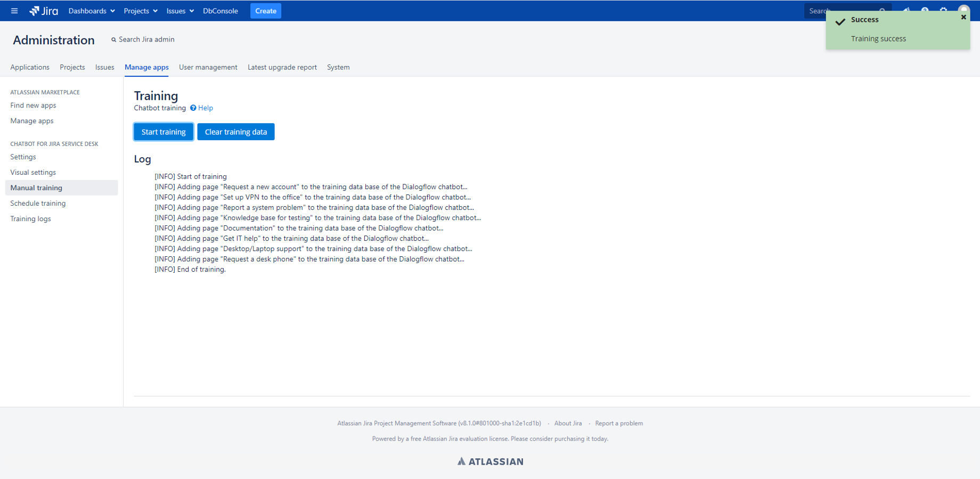Click the Help question mark icon beside Chatbot training
980x479 pixels.
click(x=193, y=108)
